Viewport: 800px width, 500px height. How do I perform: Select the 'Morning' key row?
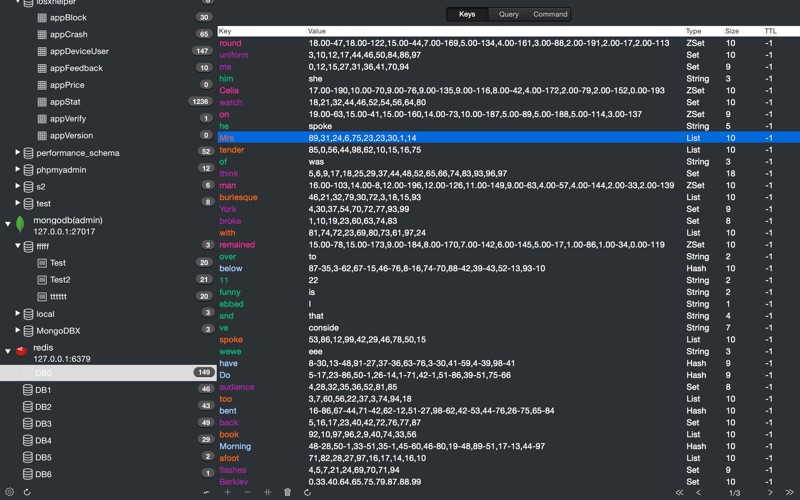pyautogui.click(x=509, y=446)
